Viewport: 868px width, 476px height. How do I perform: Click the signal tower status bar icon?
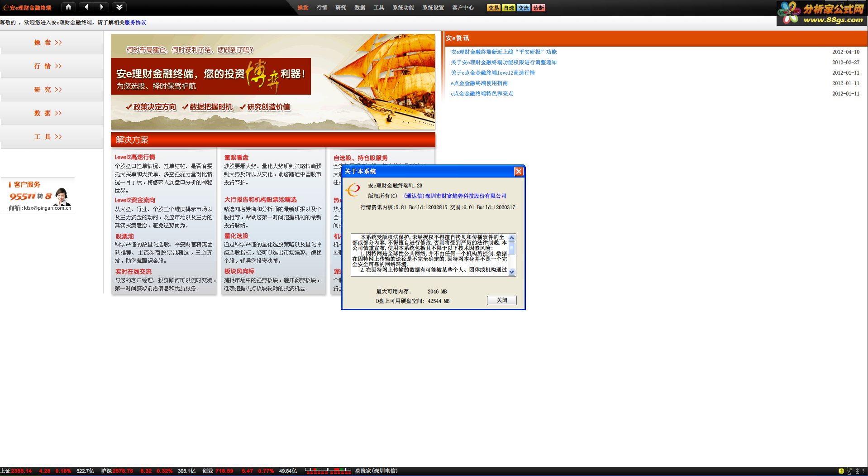pos(849,471)
